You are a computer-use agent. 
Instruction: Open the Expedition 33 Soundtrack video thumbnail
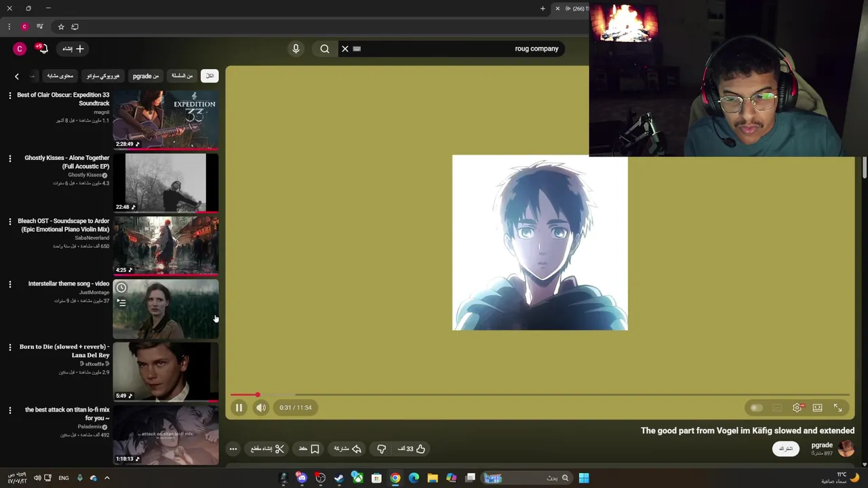click(165, 119)
